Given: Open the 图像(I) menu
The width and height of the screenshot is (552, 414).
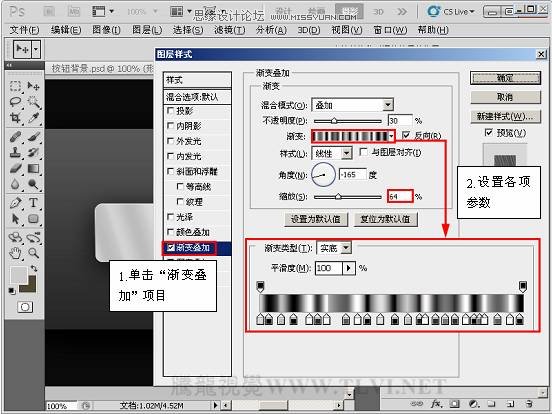Looking at the screenshot, I should point(106,30).
